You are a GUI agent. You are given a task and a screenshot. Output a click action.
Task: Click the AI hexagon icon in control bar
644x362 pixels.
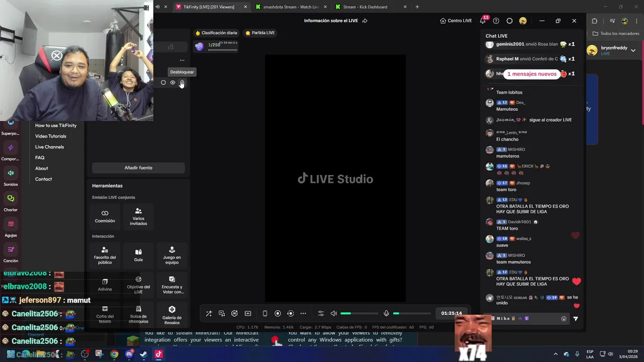click(x=234, y=313)
